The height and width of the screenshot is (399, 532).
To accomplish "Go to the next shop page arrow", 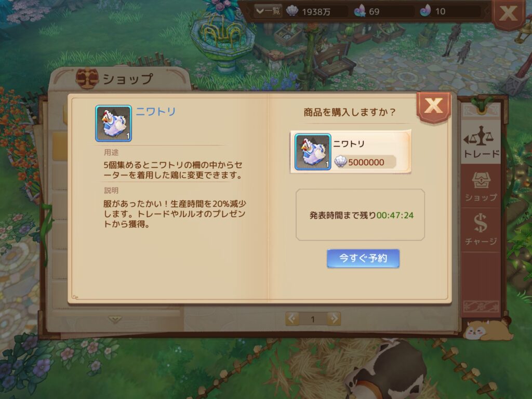I will click(334, 318).
